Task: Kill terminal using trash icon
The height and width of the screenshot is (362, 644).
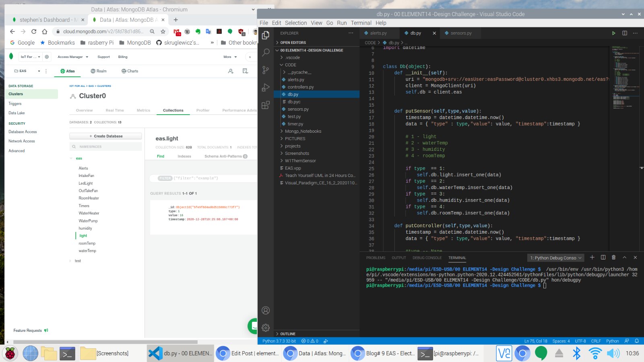Action: [613, 257]
